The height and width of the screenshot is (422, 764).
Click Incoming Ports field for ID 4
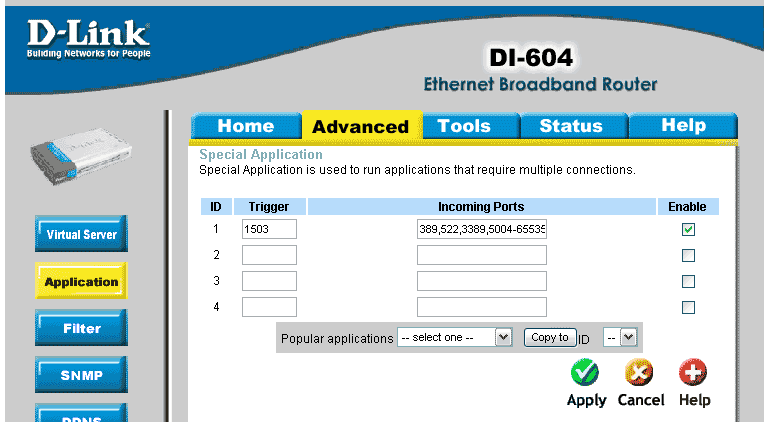pos(482,307)
